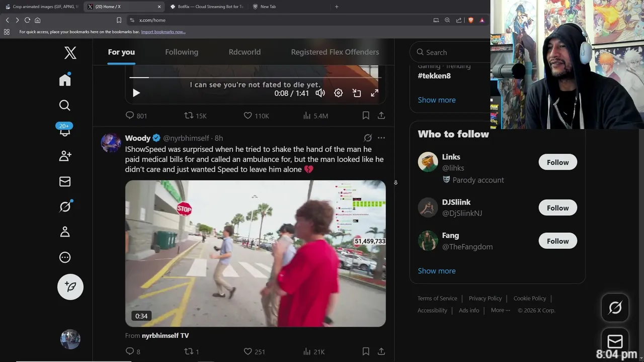Mute the top video volume icon
Screen dimensions: 644x362
[320, 93]
